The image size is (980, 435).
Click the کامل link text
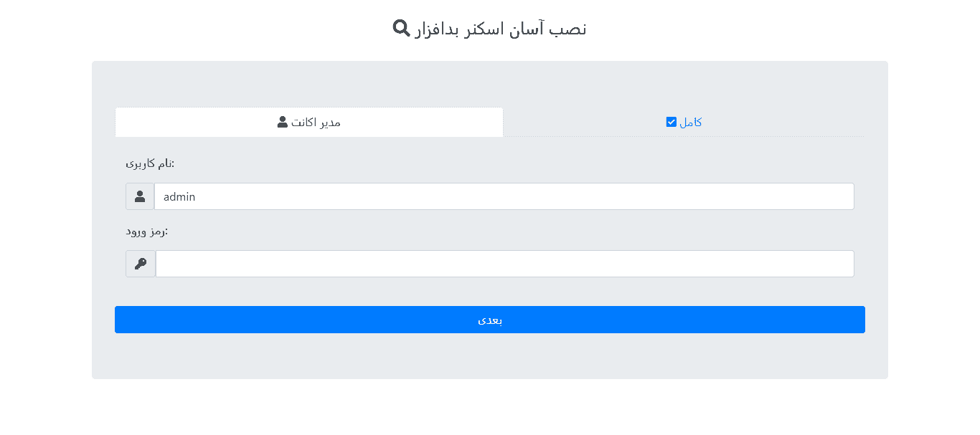(691, 122)
